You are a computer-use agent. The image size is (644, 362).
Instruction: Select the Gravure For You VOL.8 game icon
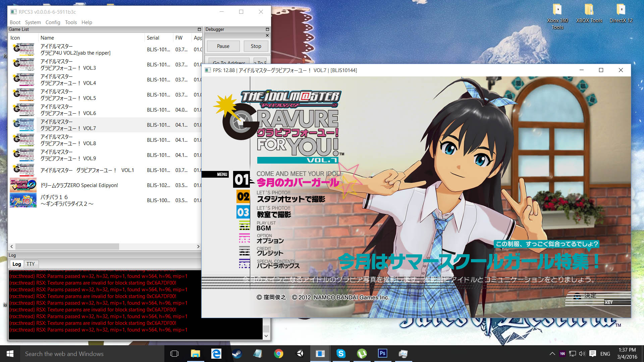[x=23, y=140]
